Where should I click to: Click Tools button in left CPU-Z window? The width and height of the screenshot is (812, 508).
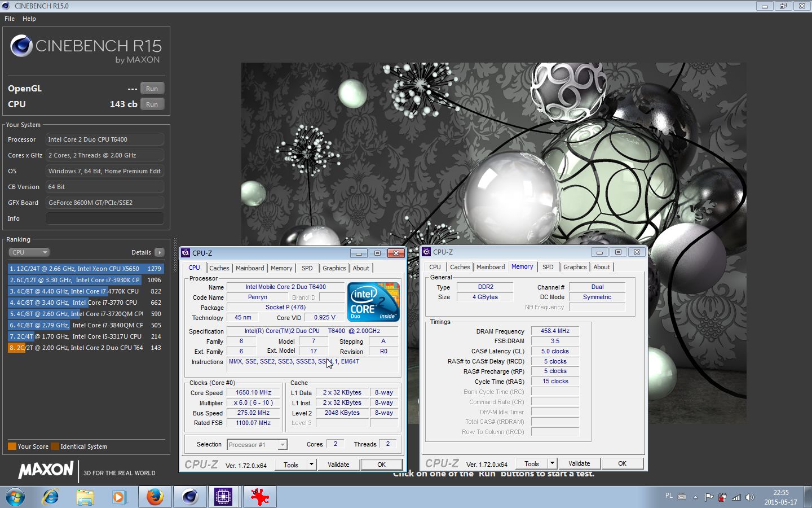point(291,465)
